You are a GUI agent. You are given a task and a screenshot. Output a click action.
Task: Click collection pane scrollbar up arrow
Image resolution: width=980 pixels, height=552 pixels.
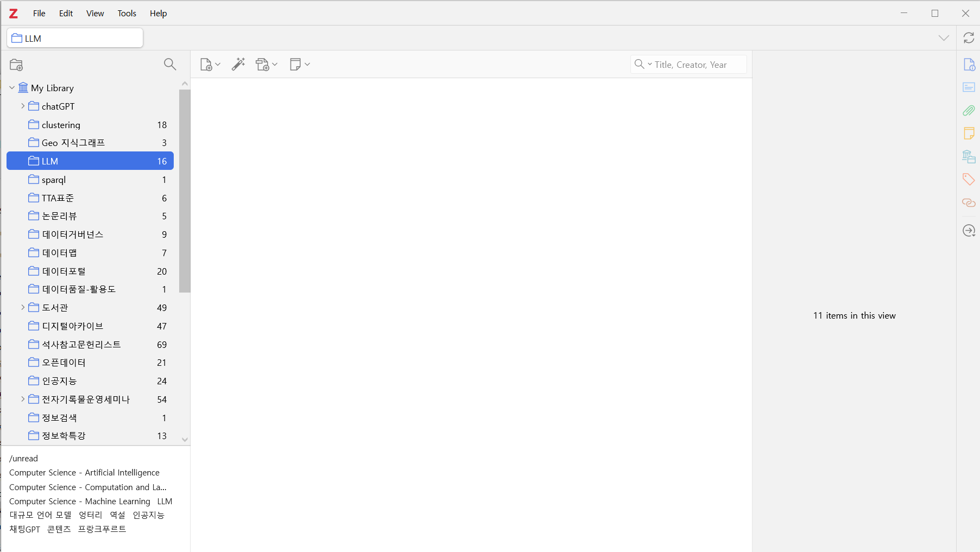point(185,84)
